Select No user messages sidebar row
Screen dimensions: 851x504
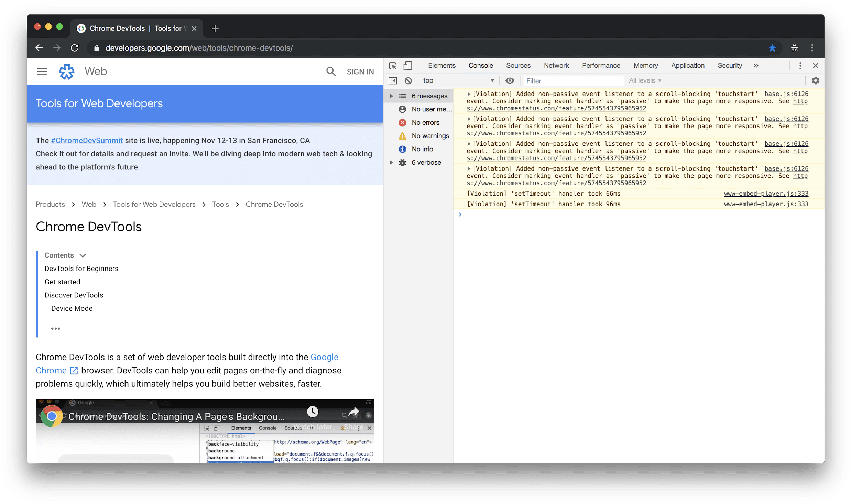[x=418, y=109]
